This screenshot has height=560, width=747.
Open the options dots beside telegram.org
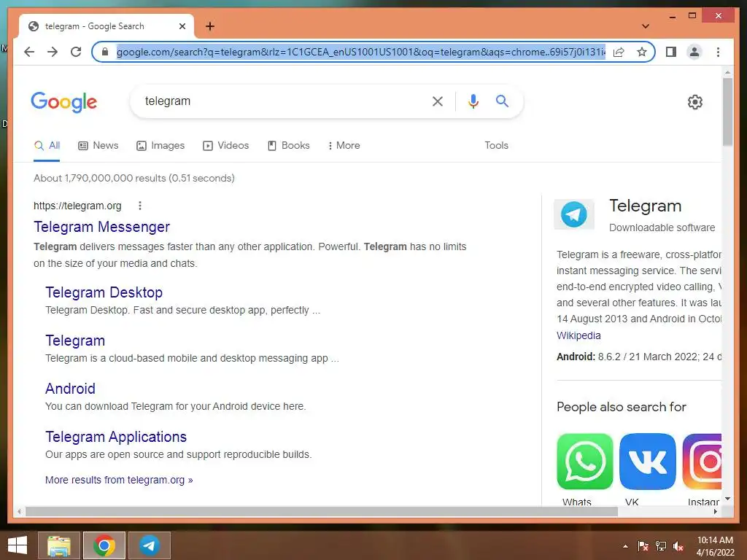139,206
